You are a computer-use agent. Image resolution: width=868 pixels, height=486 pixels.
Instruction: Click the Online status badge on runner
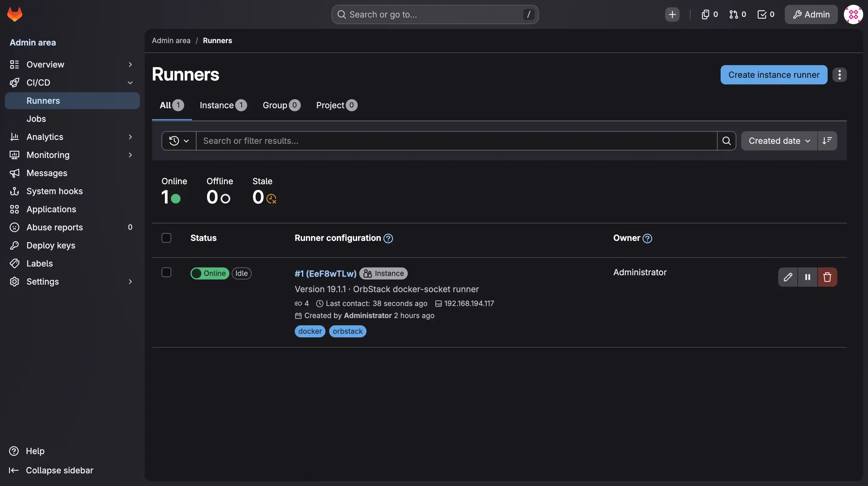coord(209,273)
